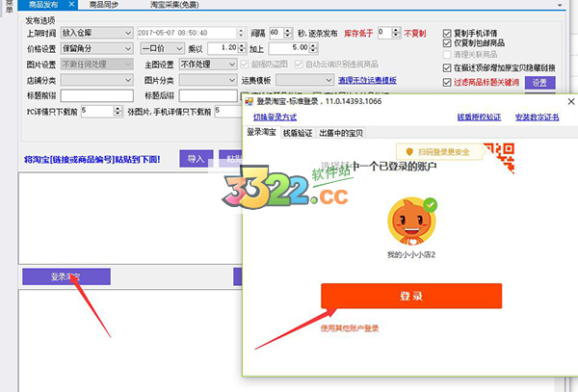The height and width of the screenshot is (392, 578).
Task: Toggle the 自动云端识别链接商品 checkbox
Action: [x=299, y=65]
